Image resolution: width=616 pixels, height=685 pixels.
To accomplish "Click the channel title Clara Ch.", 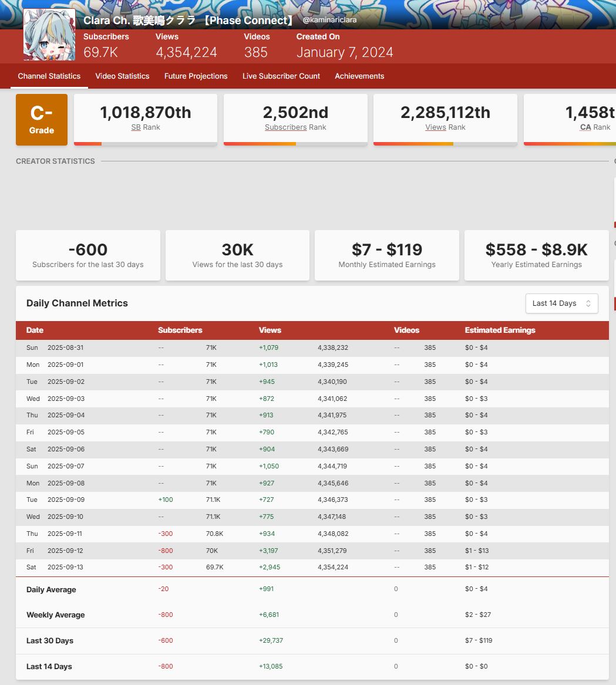I will (188, 20).
